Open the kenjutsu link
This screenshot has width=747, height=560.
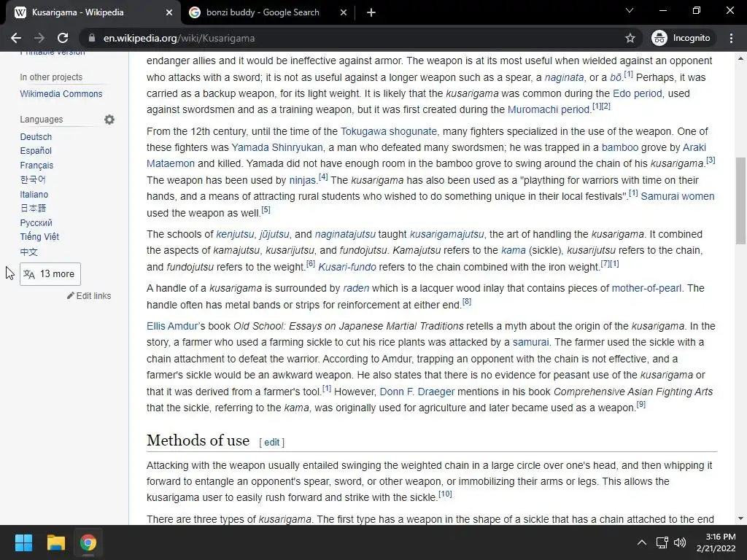coord(235,234)
